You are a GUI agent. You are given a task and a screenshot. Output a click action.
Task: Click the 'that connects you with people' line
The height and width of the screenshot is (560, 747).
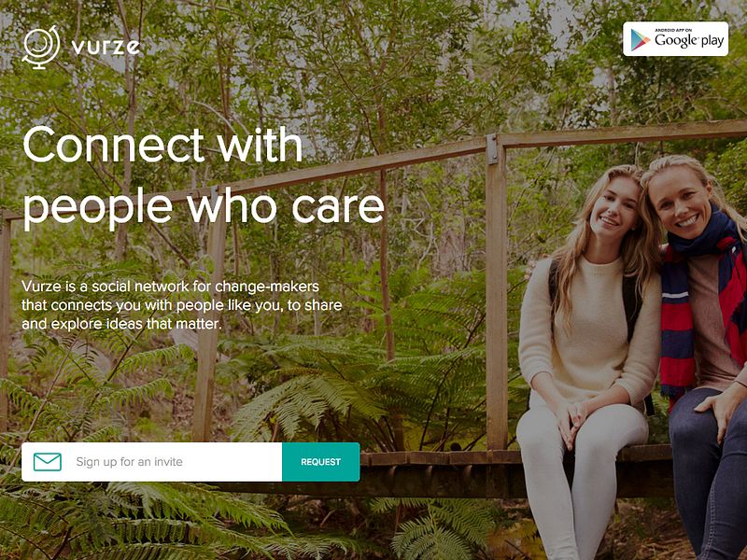[x=181, y=305]
